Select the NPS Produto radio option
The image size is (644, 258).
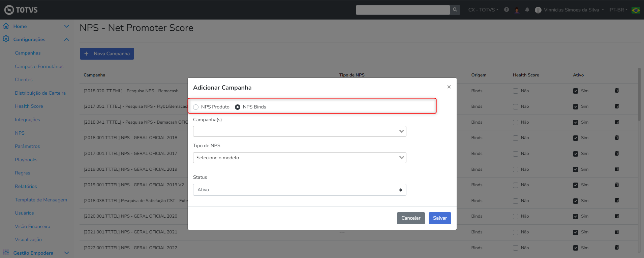[196, 107]
